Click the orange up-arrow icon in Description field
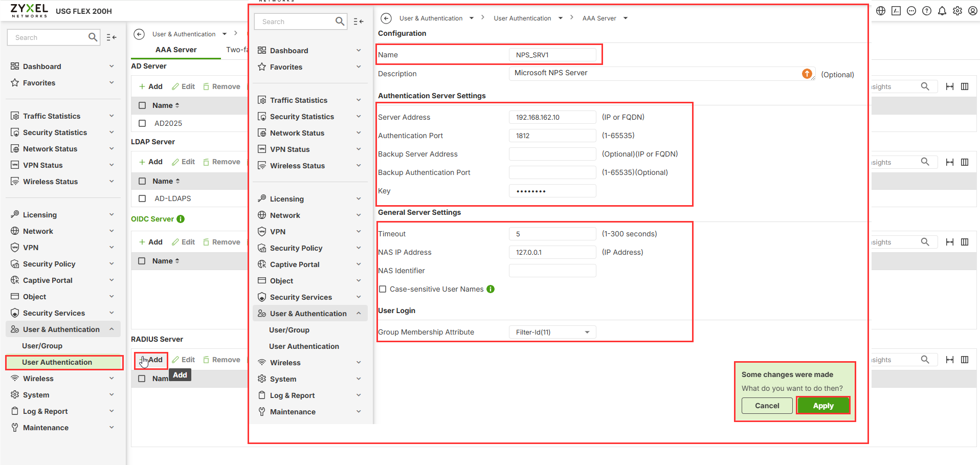This screenshot has width=980, height=465. pos(807,74)
